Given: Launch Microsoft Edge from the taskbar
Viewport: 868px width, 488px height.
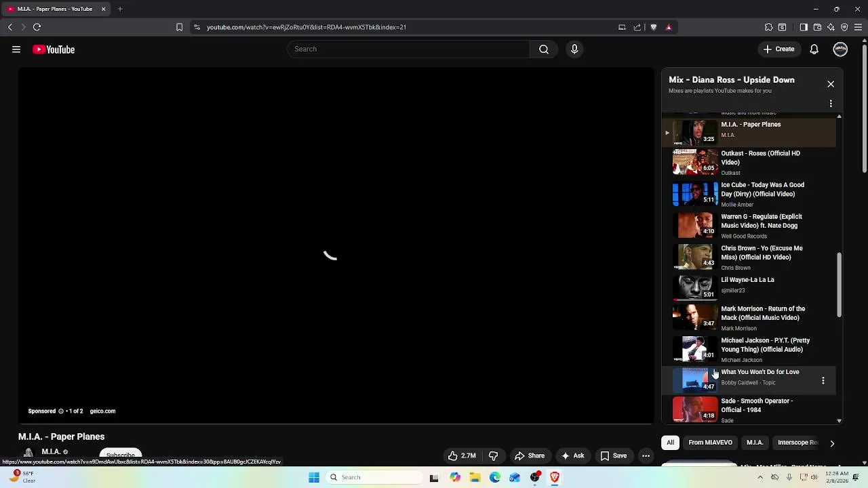Looking at the screenshot, I should pyautogui.click(x=495, y=477).
